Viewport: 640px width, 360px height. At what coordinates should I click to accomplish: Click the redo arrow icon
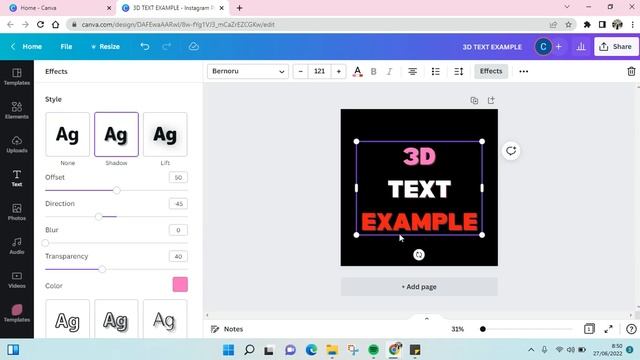(x=166, y=47)
